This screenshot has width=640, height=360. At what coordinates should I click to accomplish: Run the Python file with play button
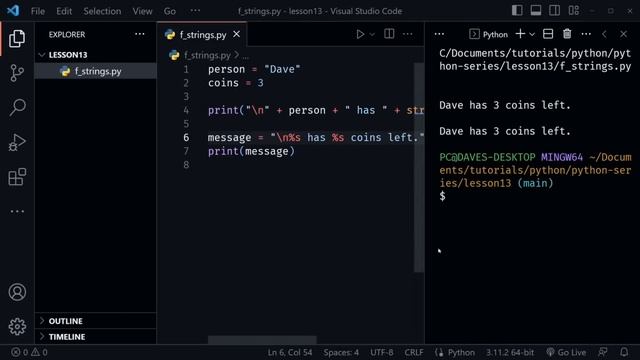360,34
